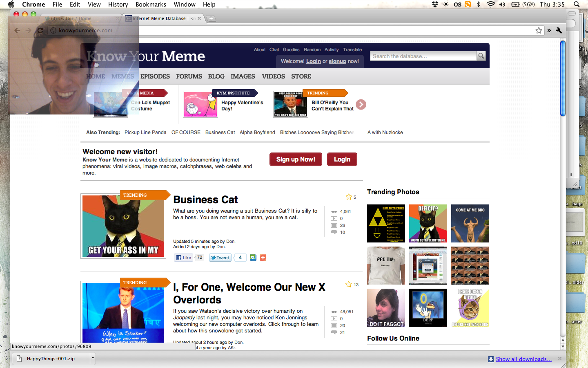Screen dimensions: 588x368
Task: Focus the Search the database field
Action: tap(423, 56)
